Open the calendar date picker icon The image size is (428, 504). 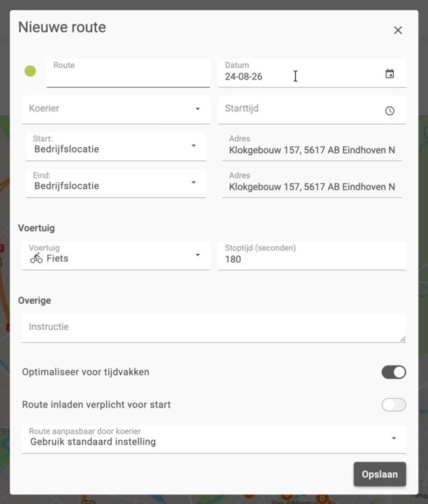click(390, 74)
